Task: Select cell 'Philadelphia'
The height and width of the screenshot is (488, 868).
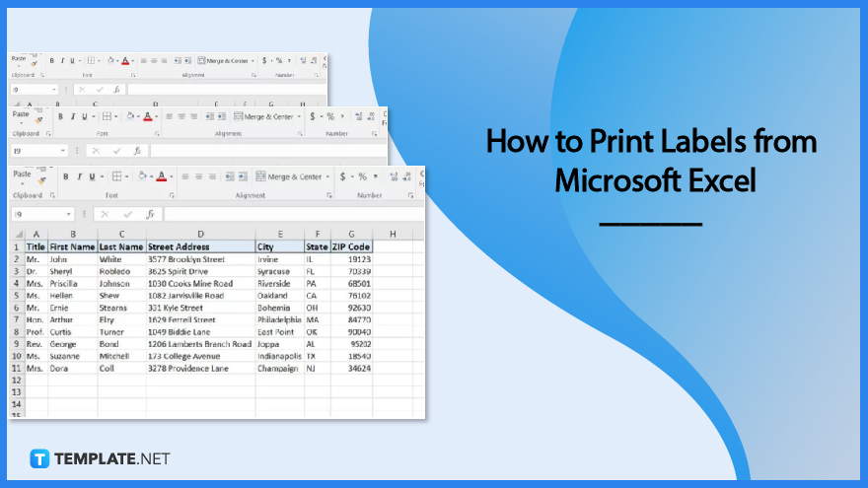Action: (x=279, y=319)
